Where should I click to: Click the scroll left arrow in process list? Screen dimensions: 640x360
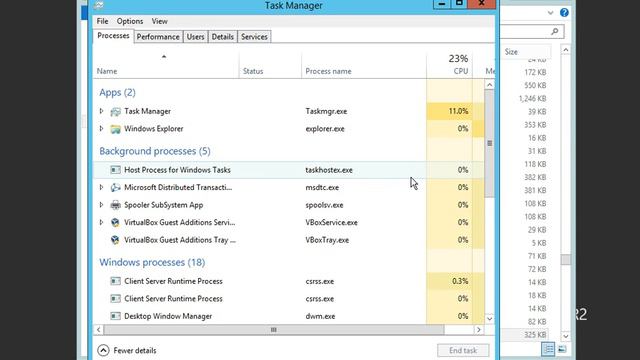pyautogui.click(x=98, y=329)
